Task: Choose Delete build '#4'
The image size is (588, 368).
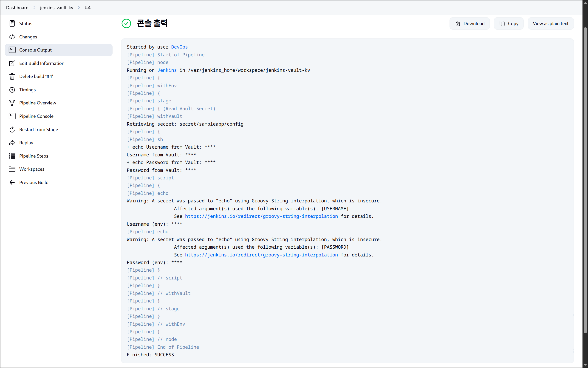Action: coord(59,76)
